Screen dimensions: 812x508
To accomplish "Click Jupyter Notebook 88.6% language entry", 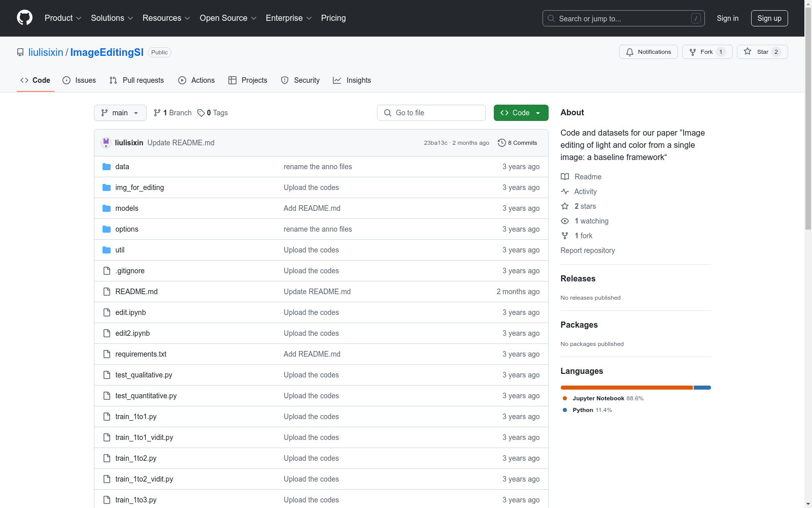I will click(x=603, y=398).
